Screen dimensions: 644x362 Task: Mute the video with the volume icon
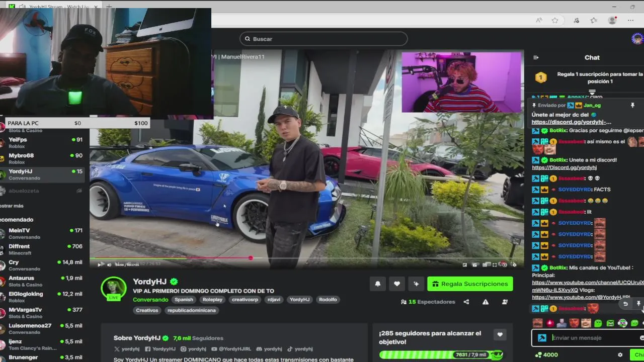click(109, 264)
